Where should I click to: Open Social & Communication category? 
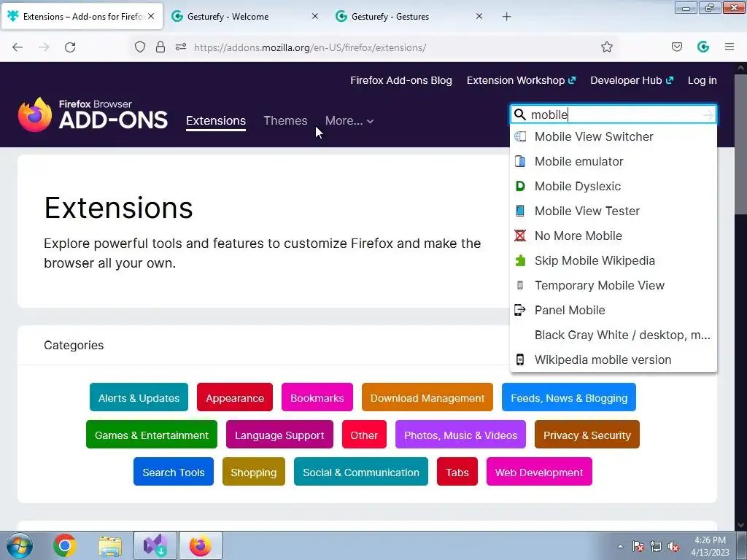361,472
